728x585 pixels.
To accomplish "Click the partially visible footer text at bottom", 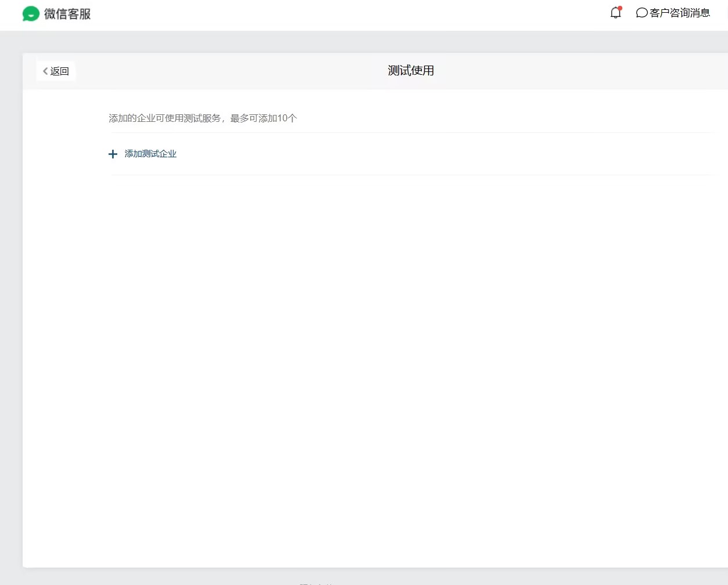I will 316,582.
